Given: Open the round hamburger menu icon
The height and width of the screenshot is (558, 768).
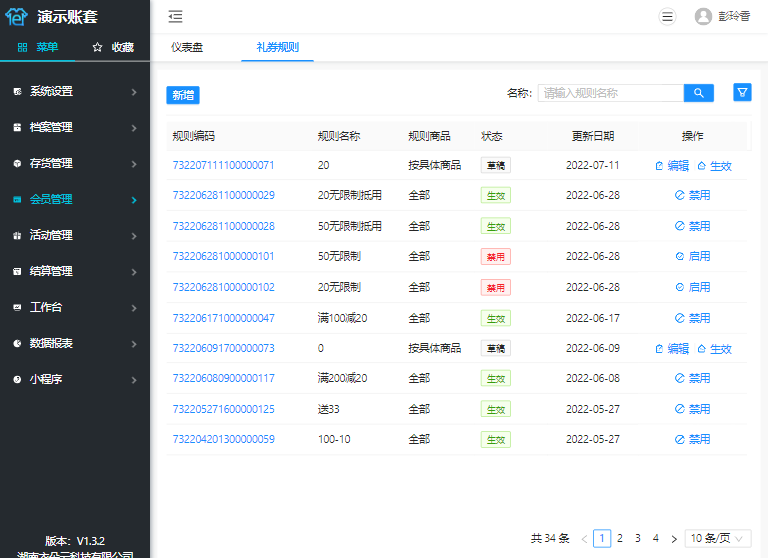Looking at the screenshot, I should pyautogui.click(x=667, y=17).
